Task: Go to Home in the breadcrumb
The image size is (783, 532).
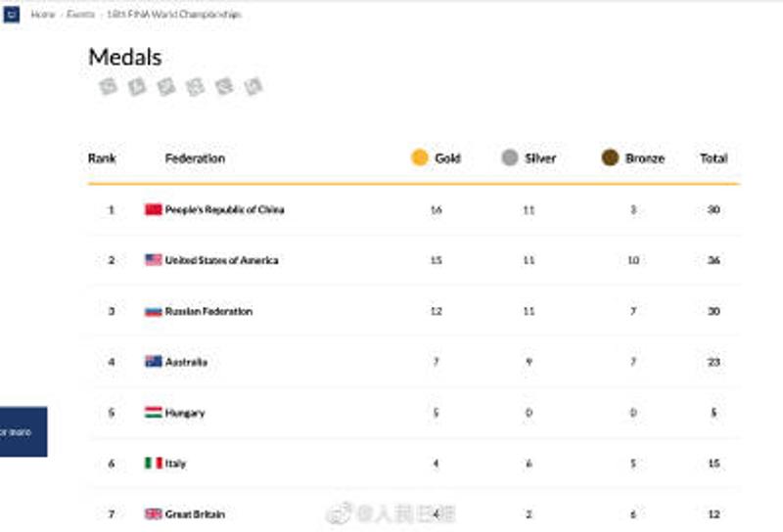Action: click(x=42, y=15)
